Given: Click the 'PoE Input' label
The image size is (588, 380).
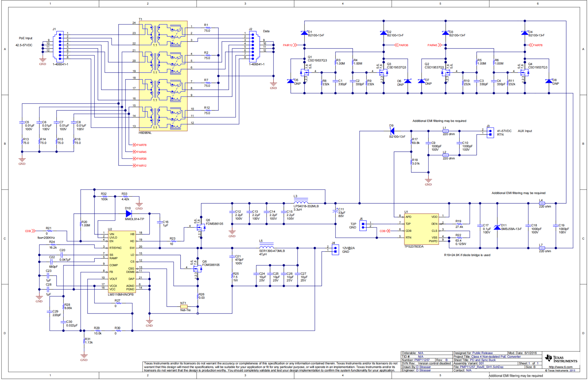Looking at the screenshot, I should pyautogui.click(x=26, y=38).
